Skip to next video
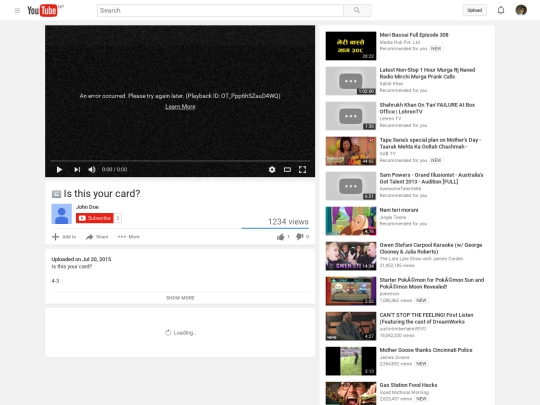The height and width of the screenshot is (405, 540). [77, 169]
